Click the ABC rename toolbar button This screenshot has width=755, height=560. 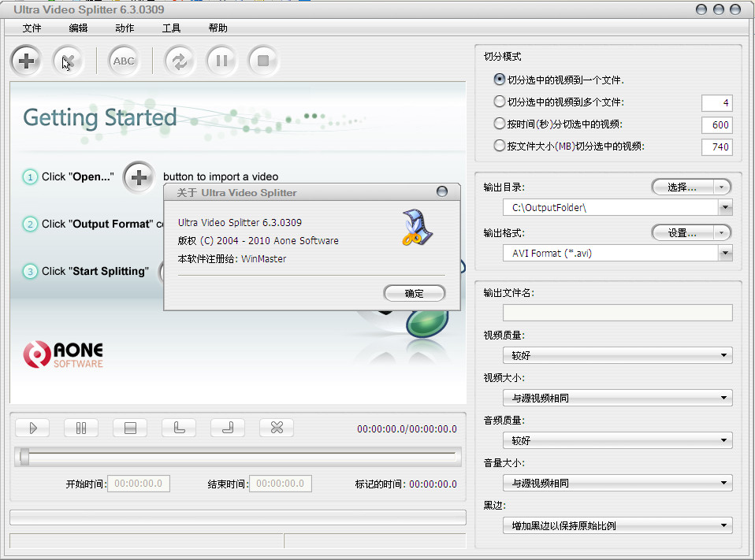(124, 61)
